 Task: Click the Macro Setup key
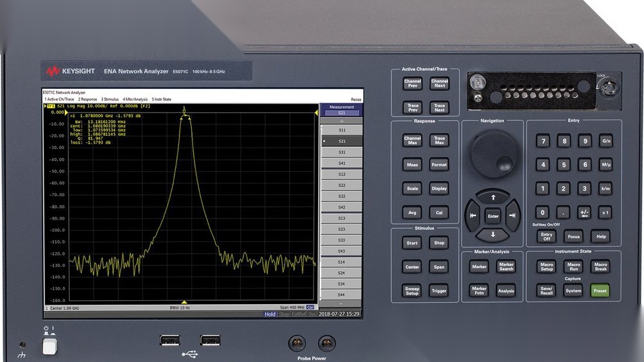tap(546, 267)
